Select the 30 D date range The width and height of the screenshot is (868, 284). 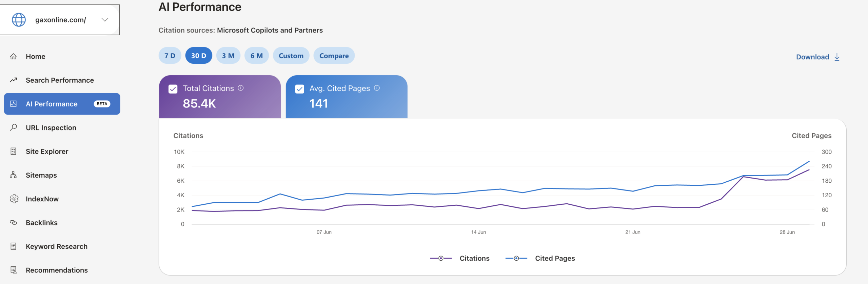tap(199, 56)
